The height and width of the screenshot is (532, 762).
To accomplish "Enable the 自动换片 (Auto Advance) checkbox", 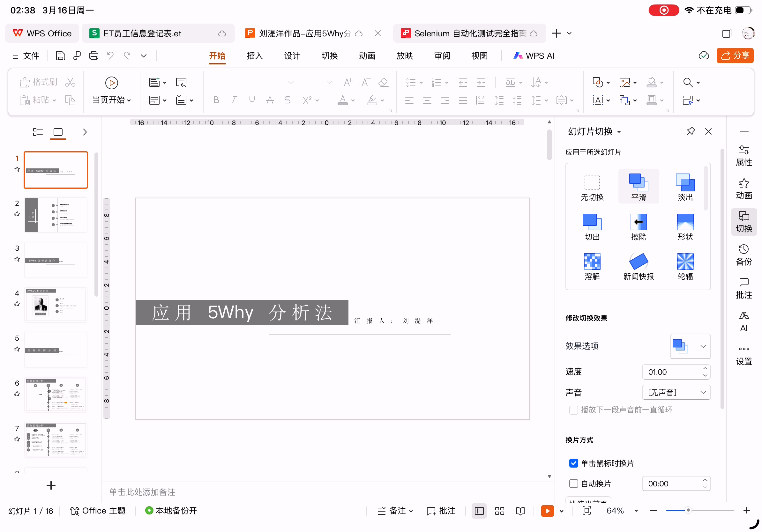I will pyautogui.click(x=573, y=484).
